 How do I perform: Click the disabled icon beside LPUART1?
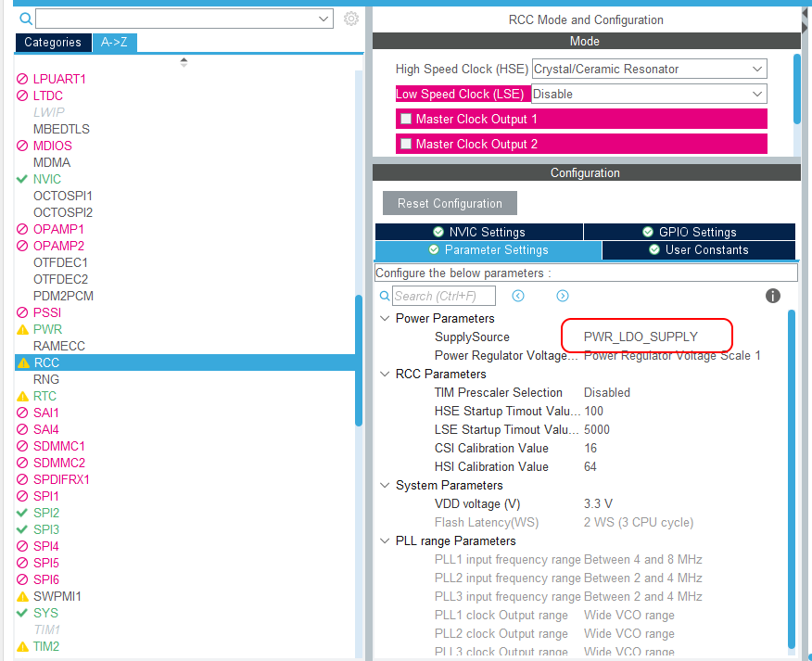(x=22, y=79)
